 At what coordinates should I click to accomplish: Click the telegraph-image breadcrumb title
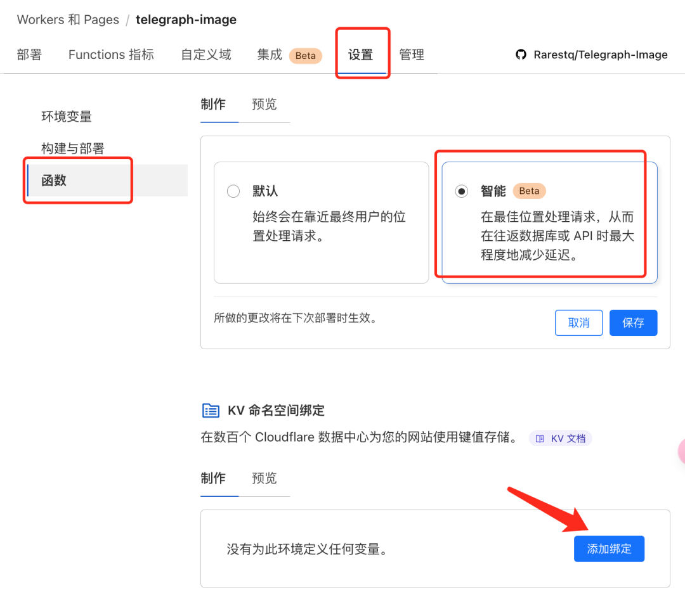[x=186, y=20]
